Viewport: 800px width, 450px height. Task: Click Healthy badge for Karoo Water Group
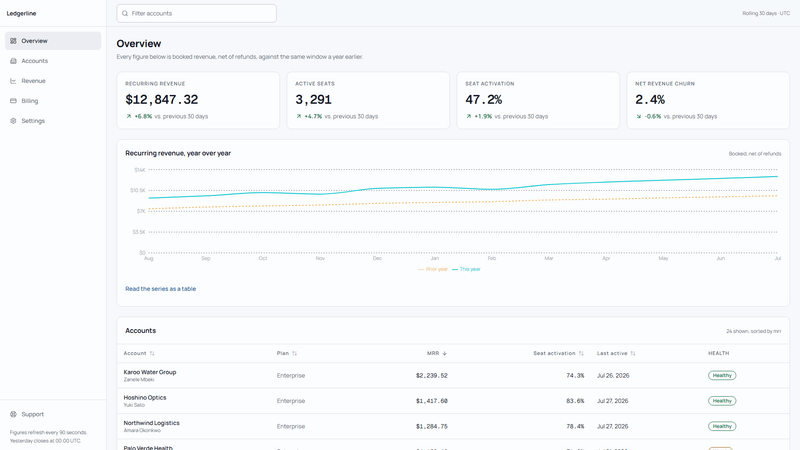click(722, 376)
